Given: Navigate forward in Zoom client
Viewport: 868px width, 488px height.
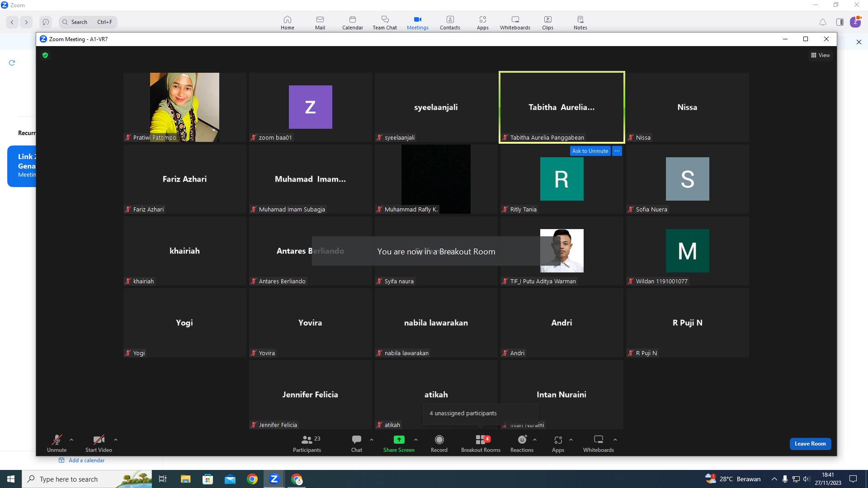Looking at the screenshot, I should pyautogui.click(x=26, y=22).
